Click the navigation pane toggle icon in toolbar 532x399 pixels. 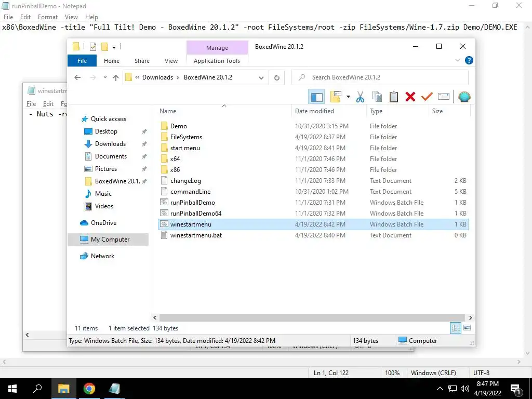[316, 97]
